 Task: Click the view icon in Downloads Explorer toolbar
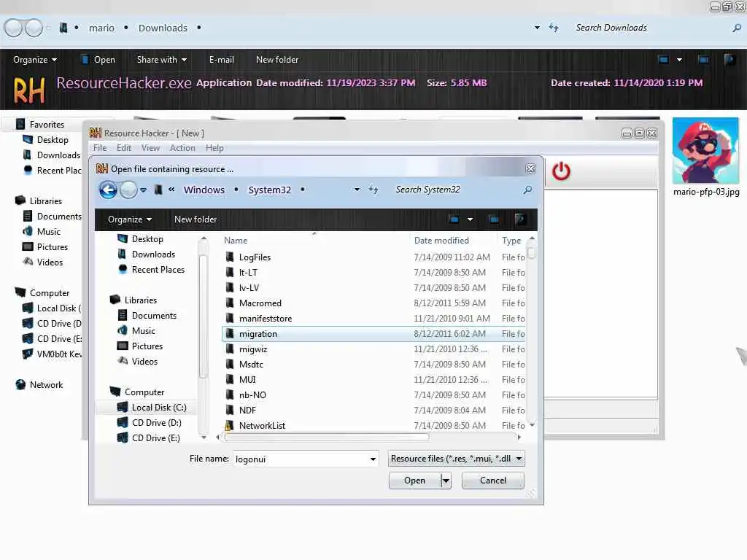[x=663, y=60]
